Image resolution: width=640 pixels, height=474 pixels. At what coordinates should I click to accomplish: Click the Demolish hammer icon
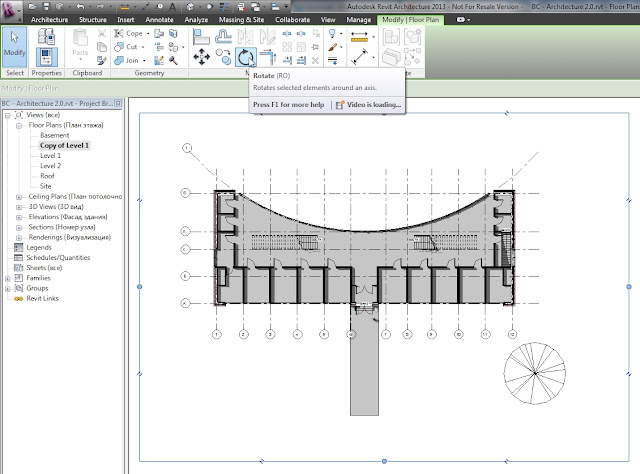point(173,61)
